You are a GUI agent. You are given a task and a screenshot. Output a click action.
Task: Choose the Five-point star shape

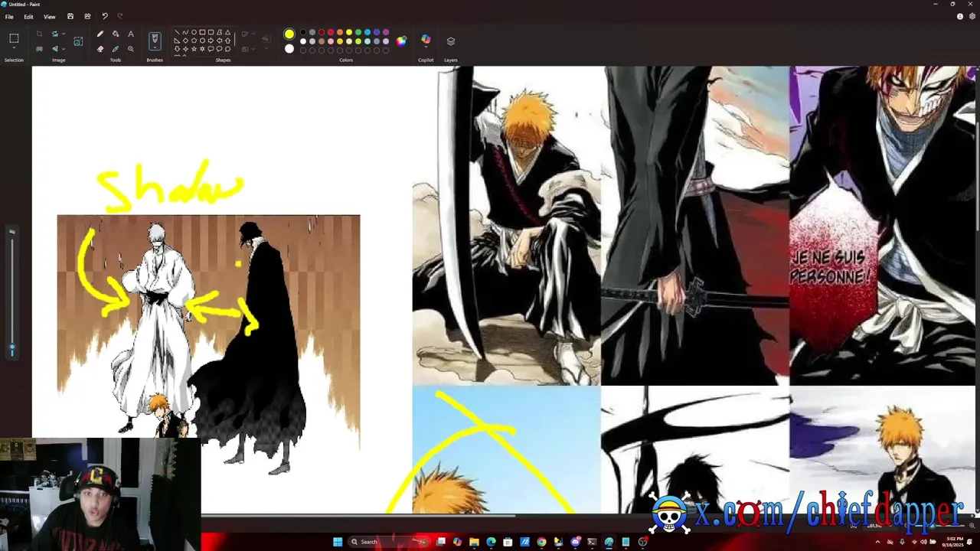(194, 49)
